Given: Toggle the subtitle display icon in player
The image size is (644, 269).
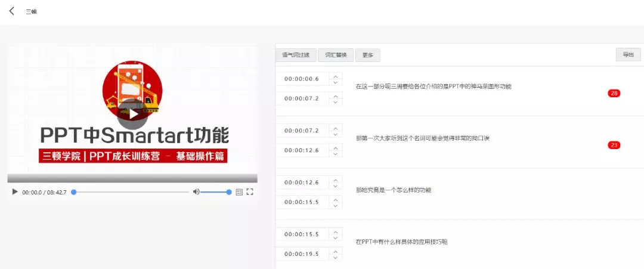Looking at the screenshot, I should [240, 192].
